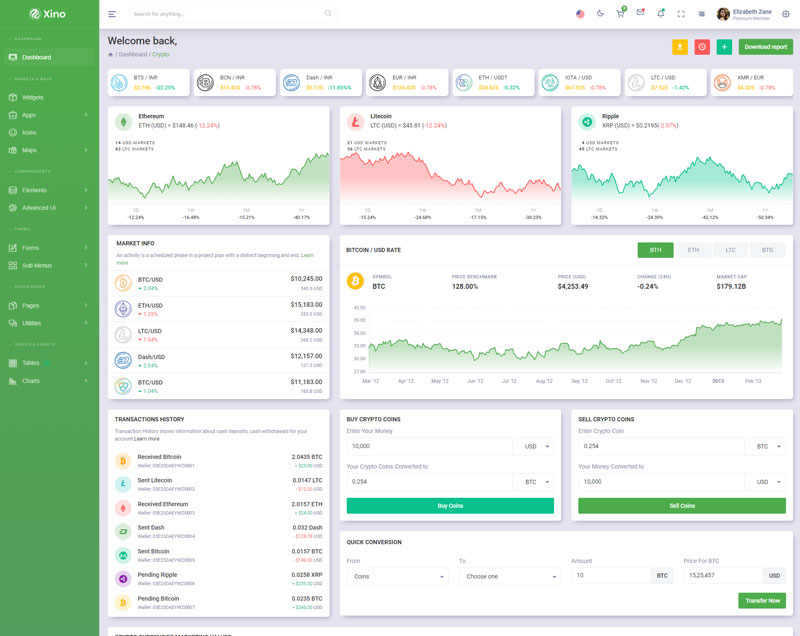This screenshot has height=636, width=800.
Task: Open the notifications bell
Action: [x=660, y=14]
